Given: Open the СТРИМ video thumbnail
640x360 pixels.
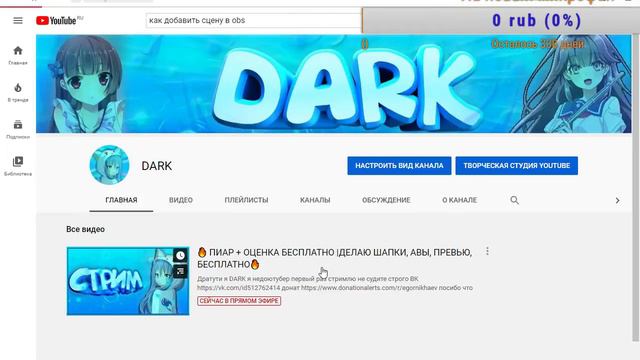Looking at the screenshot, I should (x=128, y=281).
